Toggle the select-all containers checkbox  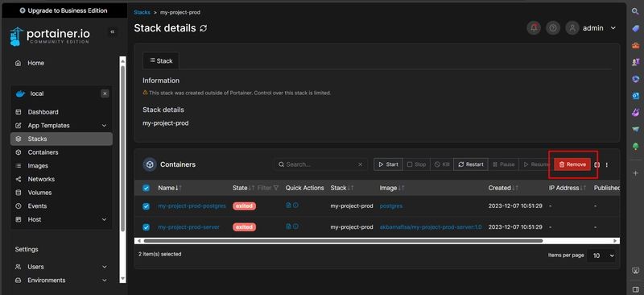click(x=146, y=188)
